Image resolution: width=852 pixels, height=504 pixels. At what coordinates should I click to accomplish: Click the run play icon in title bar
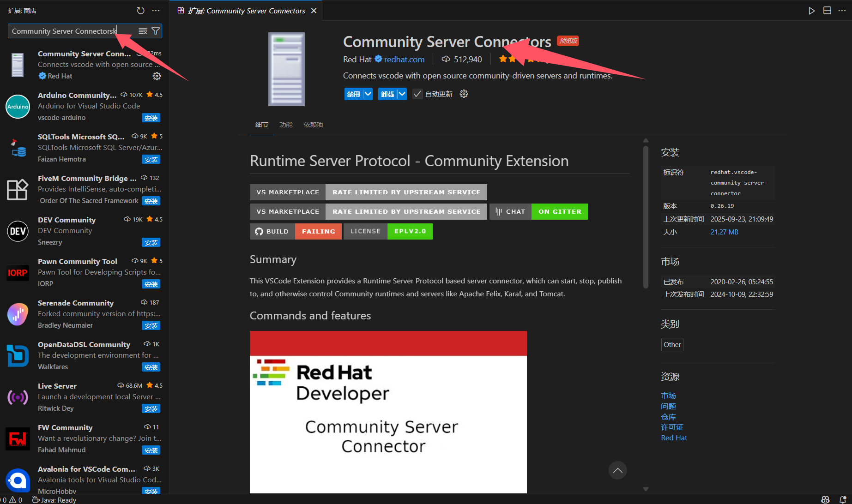(811, 11)
